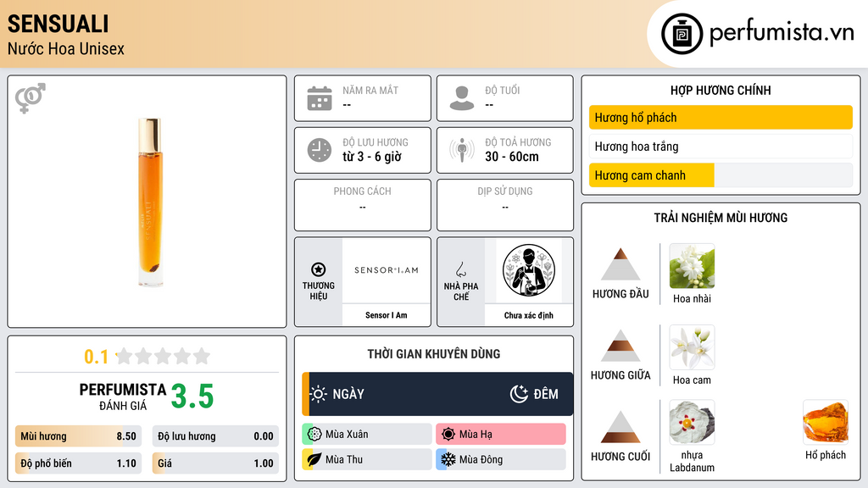Click the Sensor I Am brand name link
This screenshot has height=488, width=868.
[387, 315]
